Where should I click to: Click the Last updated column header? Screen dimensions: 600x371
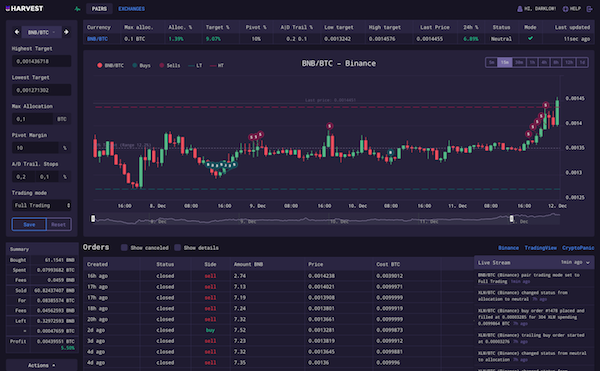point(572,27)
